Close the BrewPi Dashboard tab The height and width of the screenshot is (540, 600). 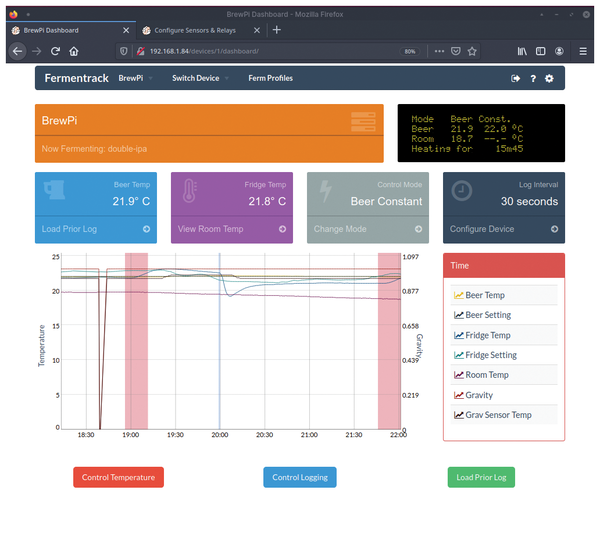coord(126,30)
